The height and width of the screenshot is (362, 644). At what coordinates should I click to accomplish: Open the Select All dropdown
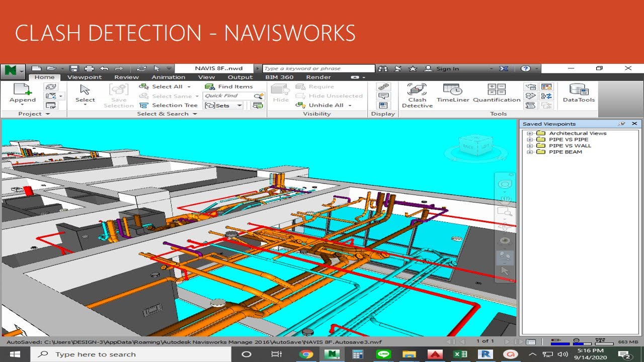coord(189,86)
